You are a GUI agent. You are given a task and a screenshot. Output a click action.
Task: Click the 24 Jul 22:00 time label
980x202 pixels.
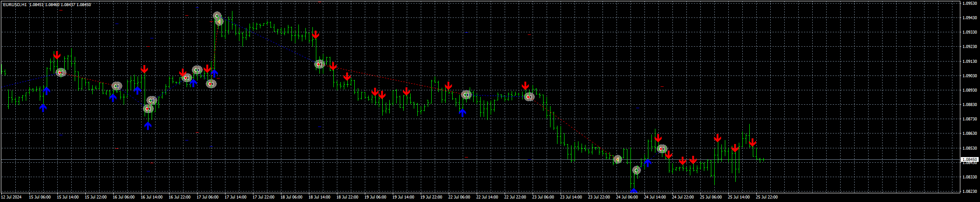(x=683, y=197)
